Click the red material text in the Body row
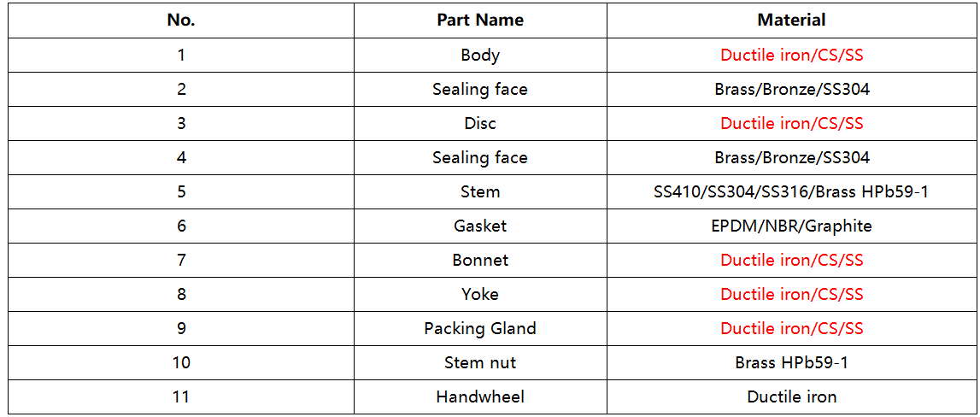This screenshot has width=980, height=417. click(791, 56)
